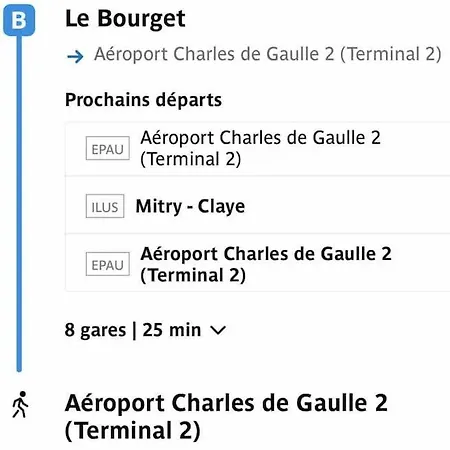Select the Mitry - Claye departure row
The height and width of the screenshot is (450, 450).
tap(257, 205)
